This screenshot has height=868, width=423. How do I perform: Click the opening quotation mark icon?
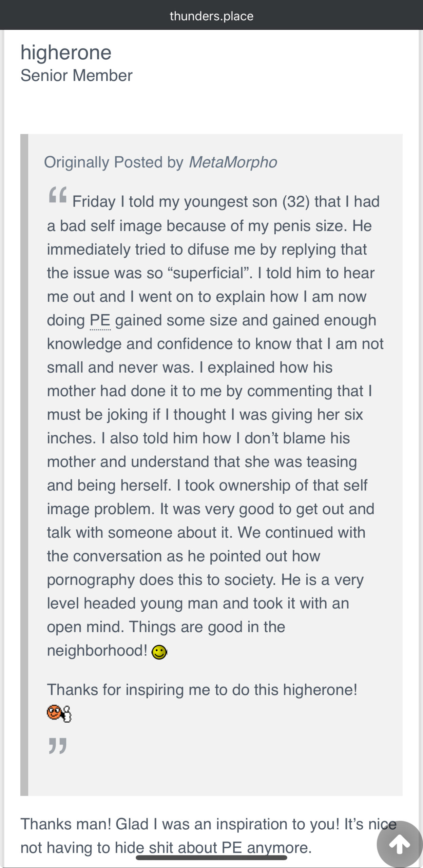coord(58,195)
